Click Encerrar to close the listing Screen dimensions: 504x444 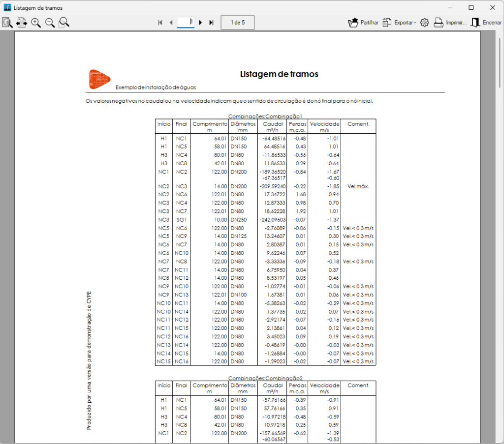pyautogui.click(x=486, y=23)
